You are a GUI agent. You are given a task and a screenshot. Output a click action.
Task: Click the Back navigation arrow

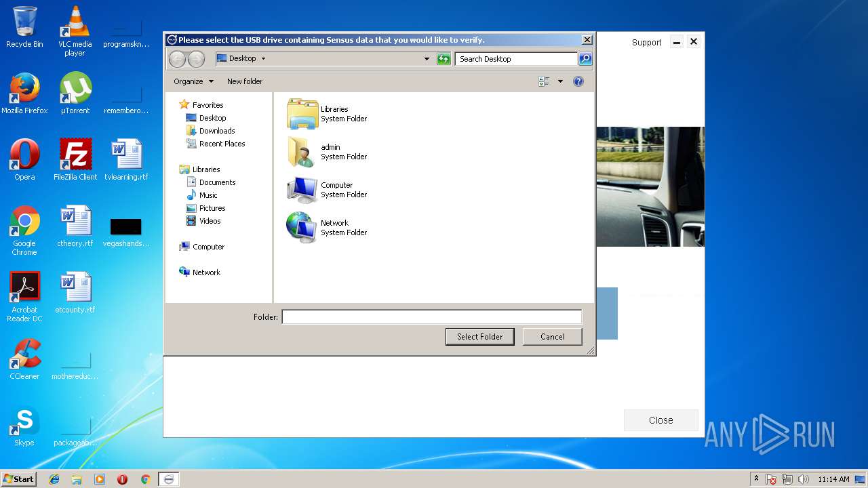[177, 59]
